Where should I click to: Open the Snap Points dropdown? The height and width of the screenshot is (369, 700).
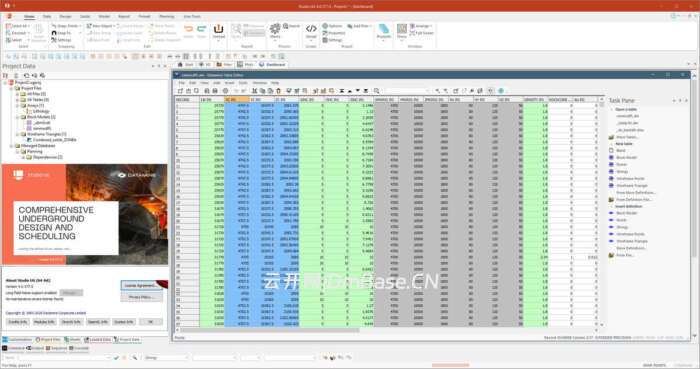pos(67,26)
